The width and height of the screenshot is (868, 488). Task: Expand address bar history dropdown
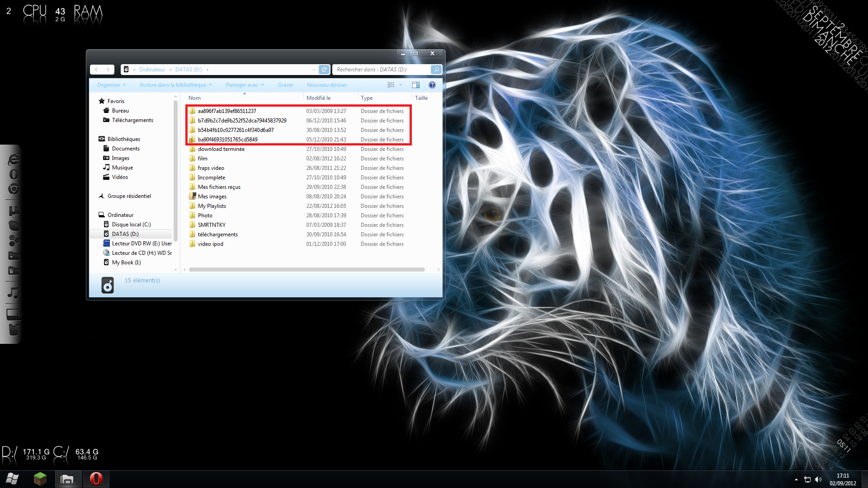(x=314, y=70)
